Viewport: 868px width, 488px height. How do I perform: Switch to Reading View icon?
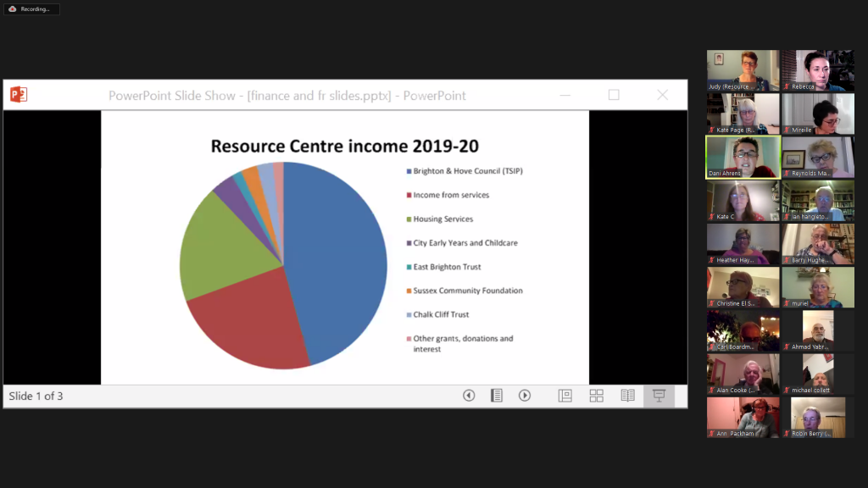pos(628,396)
